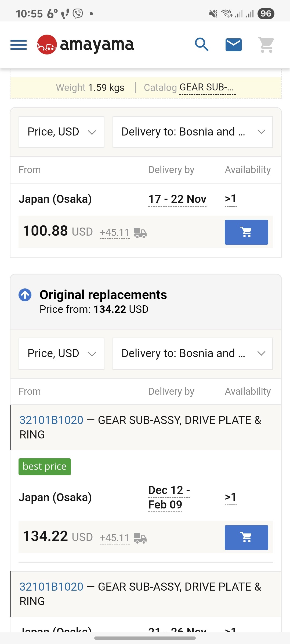Add the 100.88 USD item to cart

coord(246,232)
